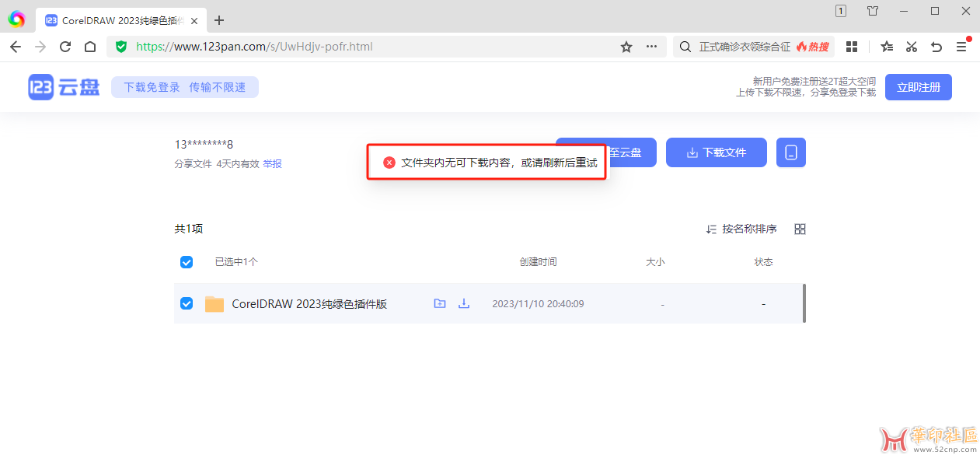This screenshot has height=455, width=980.
Task: Click the search box magnifier icon
Action: [685, 47]
